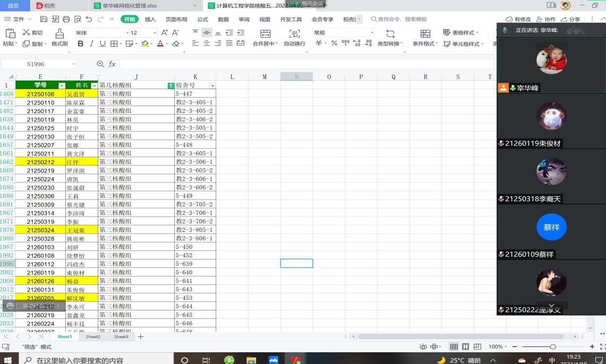Click the fx insert function icon
606x364 pixels.
[112, 64]
